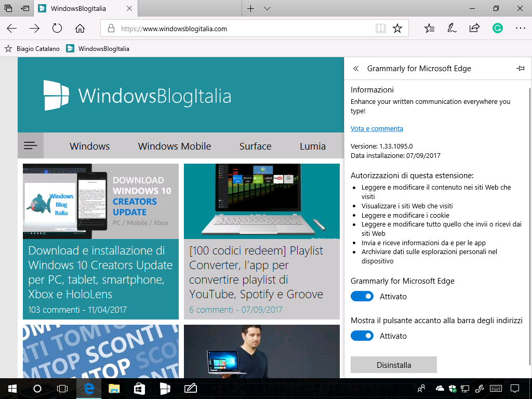Open Task View on taskbar

click(62, 389)
